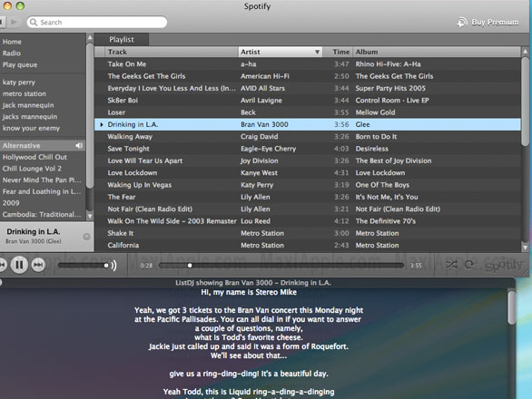The width and height of the screenshot is (532, 399).
Task: Select know your enemy in the sidebar
Action: 31,128
